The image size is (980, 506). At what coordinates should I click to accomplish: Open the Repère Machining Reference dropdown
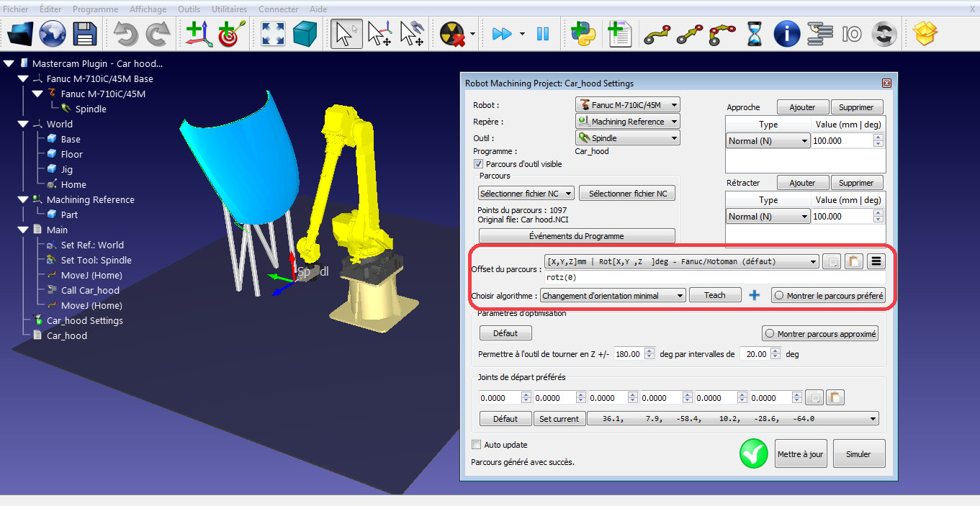[x=627, y=122]
